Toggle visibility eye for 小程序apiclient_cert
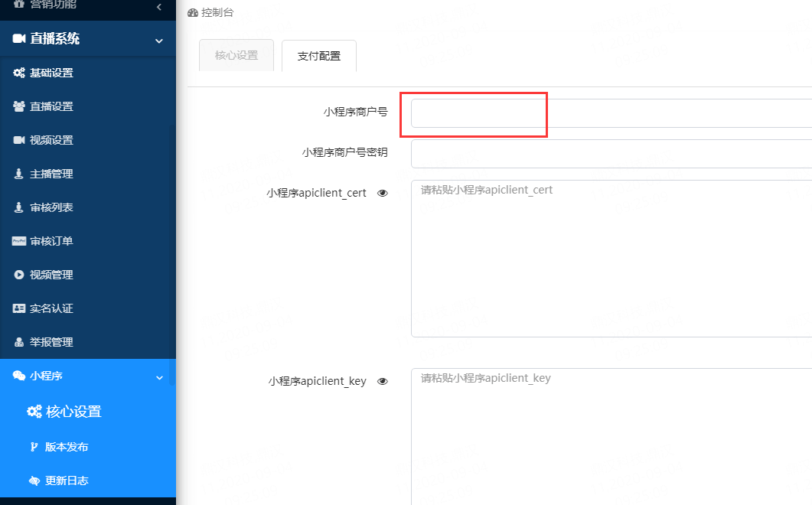This screenshot has height=505, width=812. (x=383, y=193)
